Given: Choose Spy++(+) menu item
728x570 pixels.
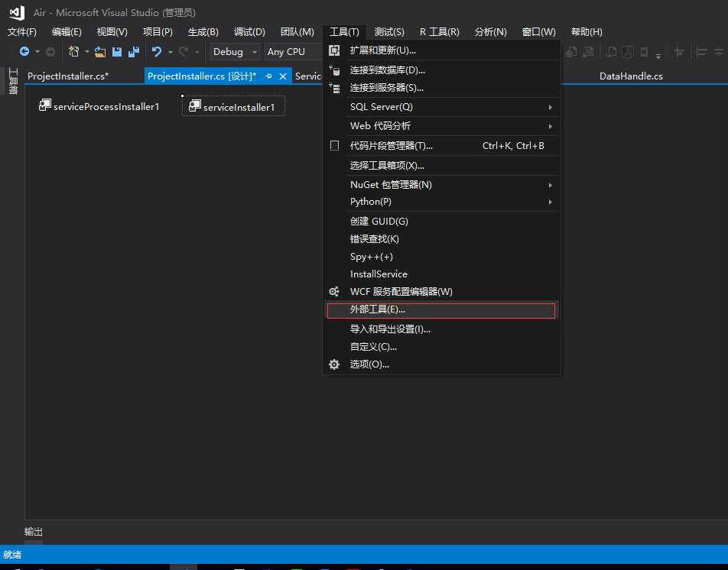Looking at the screenshot, I should 441,257.
